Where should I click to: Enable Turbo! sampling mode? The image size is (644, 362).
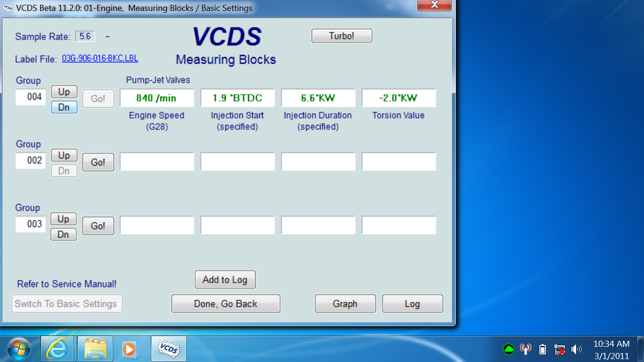click(x=342, y=36)
